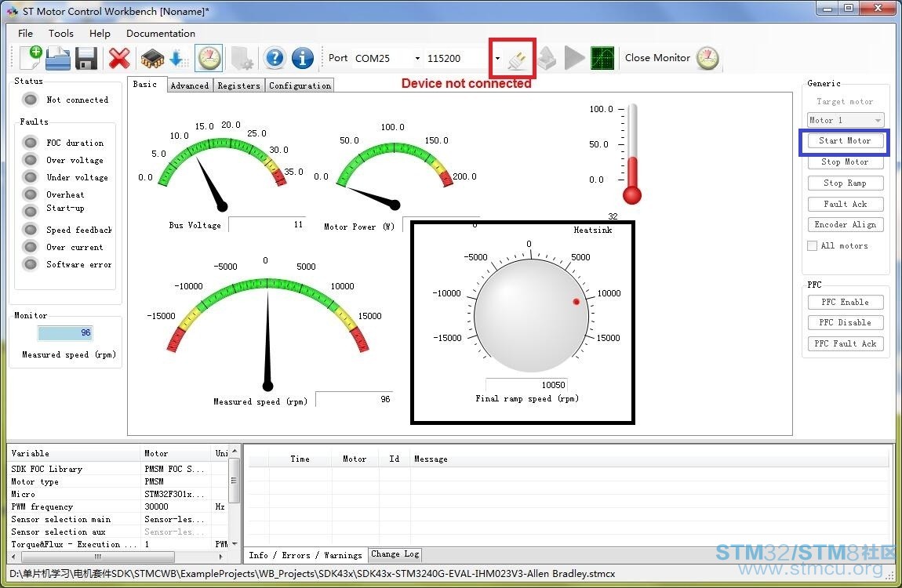Switch to the Configuration tab
This screenshot has width=902, height=588.
pyautogui.click(x=300, y=85)
